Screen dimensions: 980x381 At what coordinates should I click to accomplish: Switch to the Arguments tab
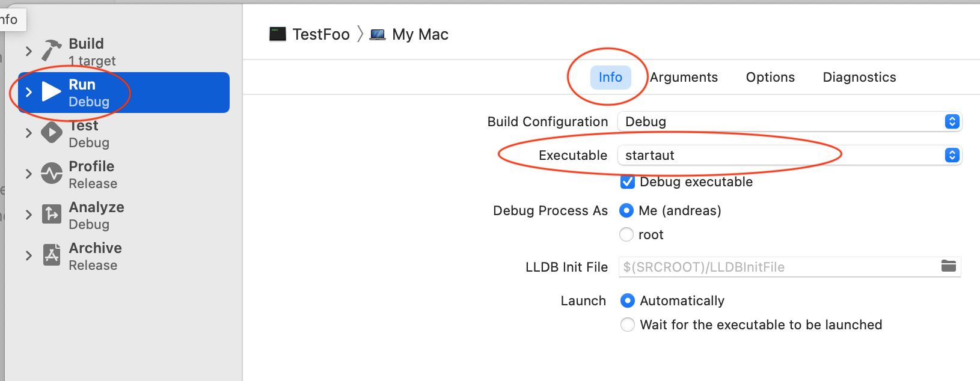click(684, 78)
